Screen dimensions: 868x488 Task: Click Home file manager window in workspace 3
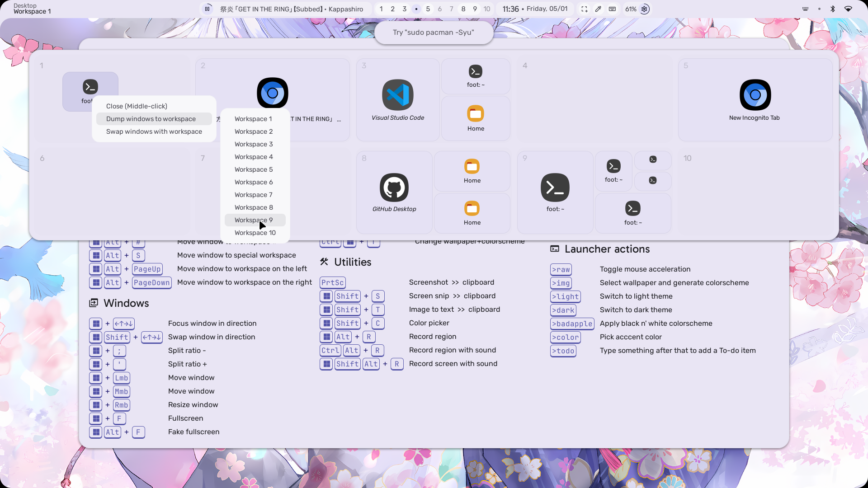point(476,118)
